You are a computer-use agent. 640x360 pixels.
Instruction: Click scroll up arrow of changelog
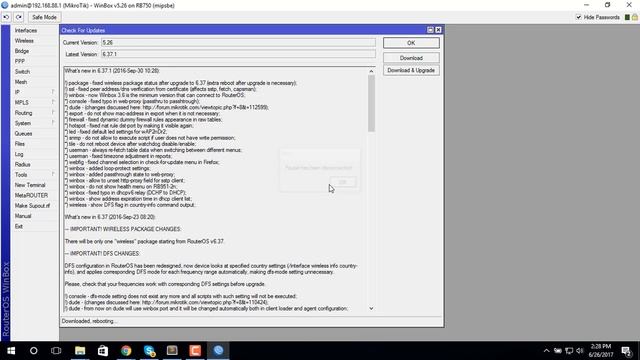click(371, 71)
